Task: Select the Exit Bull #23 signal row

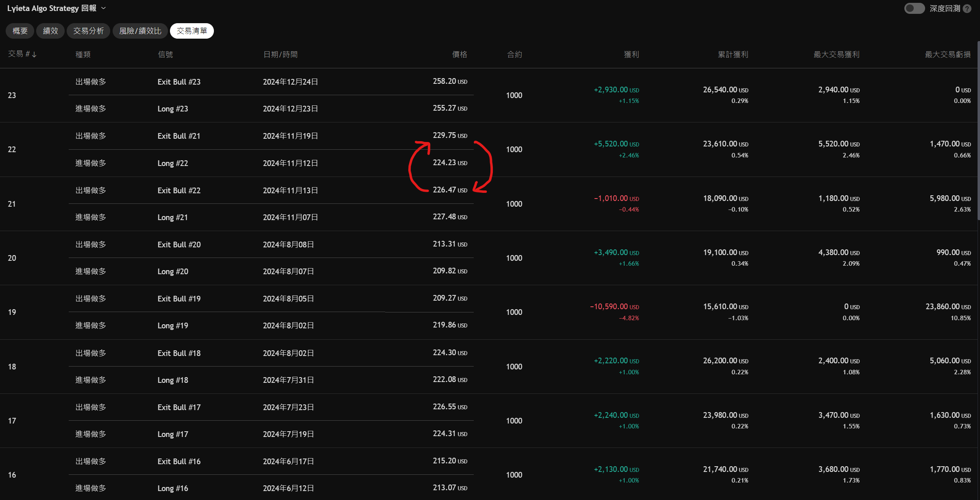Action: pyautogui.click(x=179, y=82)
